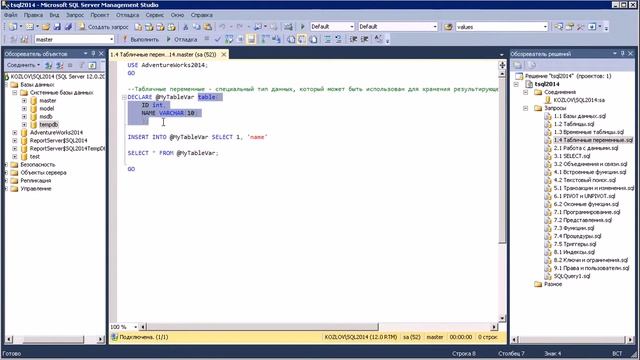Open the Запрос menu
Image resolution: width=640 pixels, height=360 pixels.
point(75,15)
